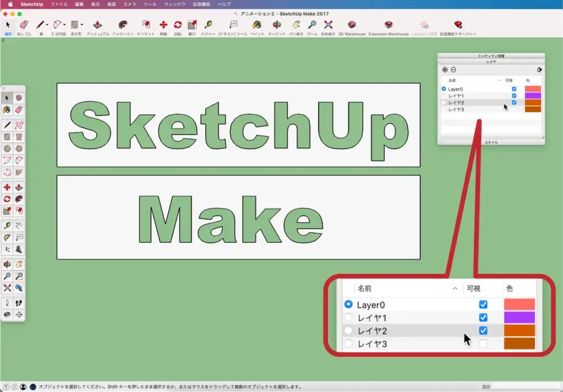Open the カメラ menu
Viewport: 563px width, 392px height.
tap(130, 4)
